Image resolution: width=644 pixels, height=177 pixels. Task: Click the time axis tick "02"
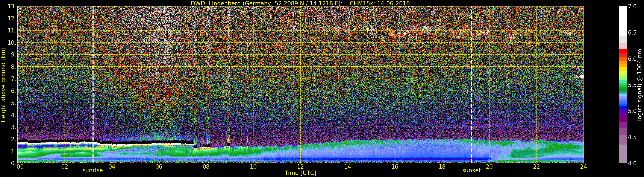[65, 166]
